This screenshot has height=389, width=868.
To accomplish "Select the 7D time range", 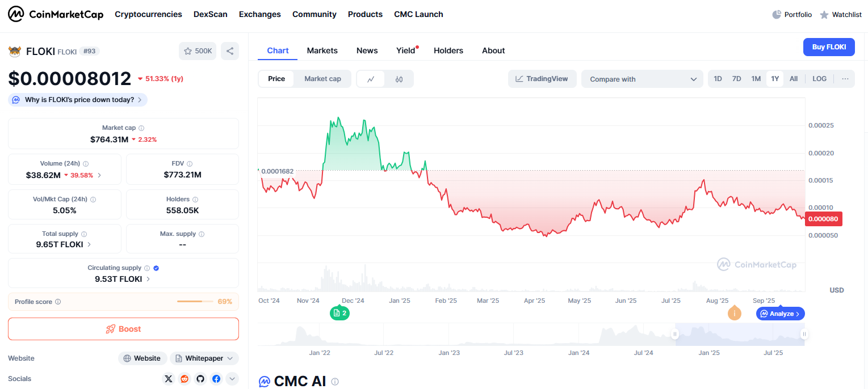I will tap(736, 79).
